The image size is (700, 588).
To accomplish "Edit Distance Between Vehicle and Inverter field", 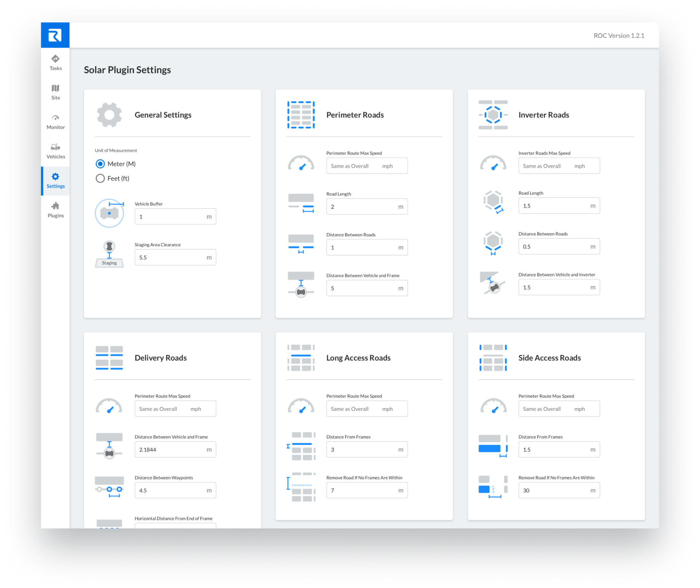I will pyautogui.click(x=559, y=287).
